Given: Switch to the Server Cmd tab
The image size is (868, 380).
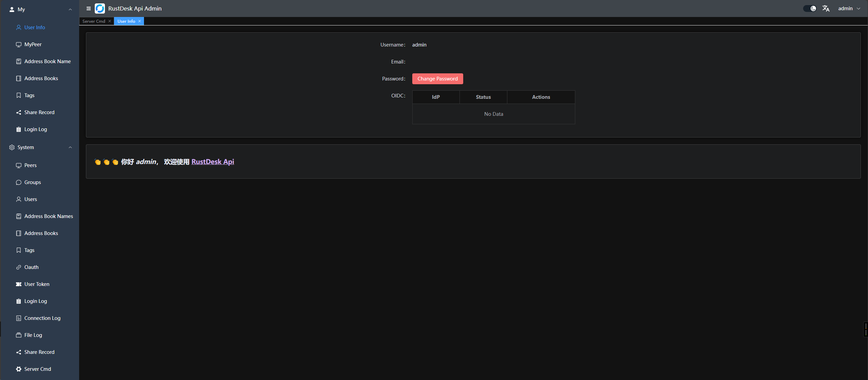Looking at the screenshot, I should click(93, 21).
